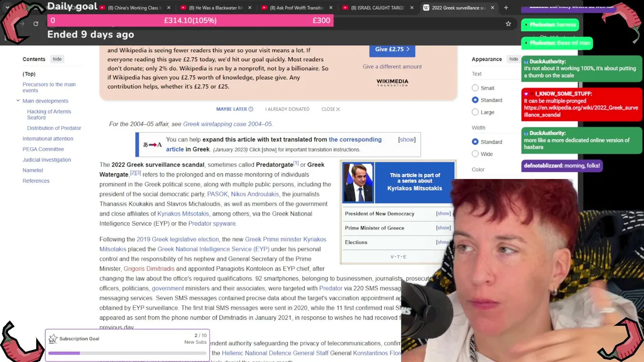644x362 pixels.
Task: Open 2019 Greek legislative election link
Action: click(x=178, y=239)
